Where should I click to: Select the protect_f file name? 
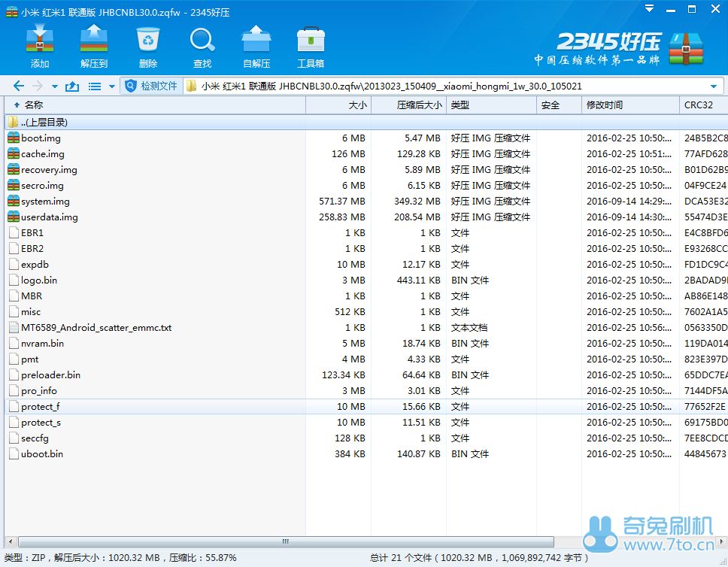coord(41,407)
